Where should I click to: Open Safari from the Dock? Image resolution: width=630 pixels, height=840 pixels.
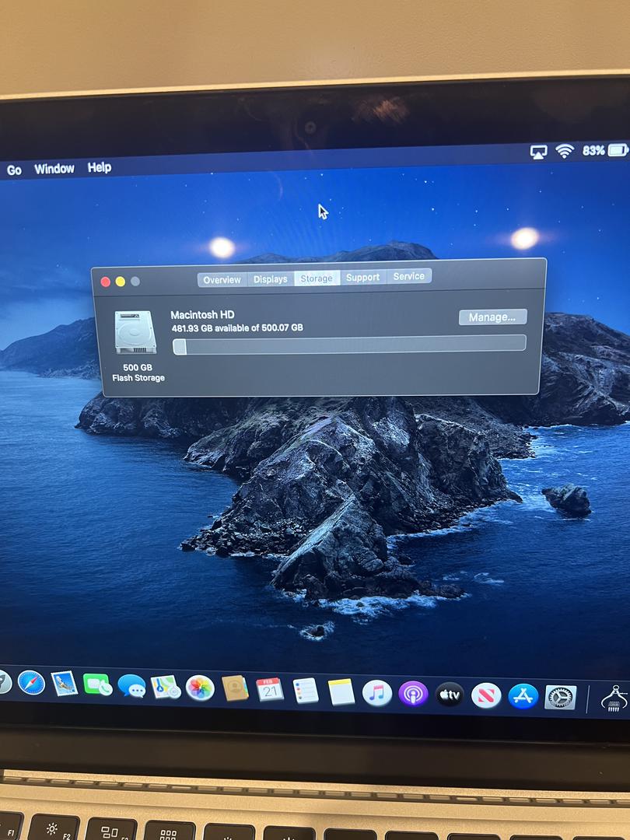[32, 683]
